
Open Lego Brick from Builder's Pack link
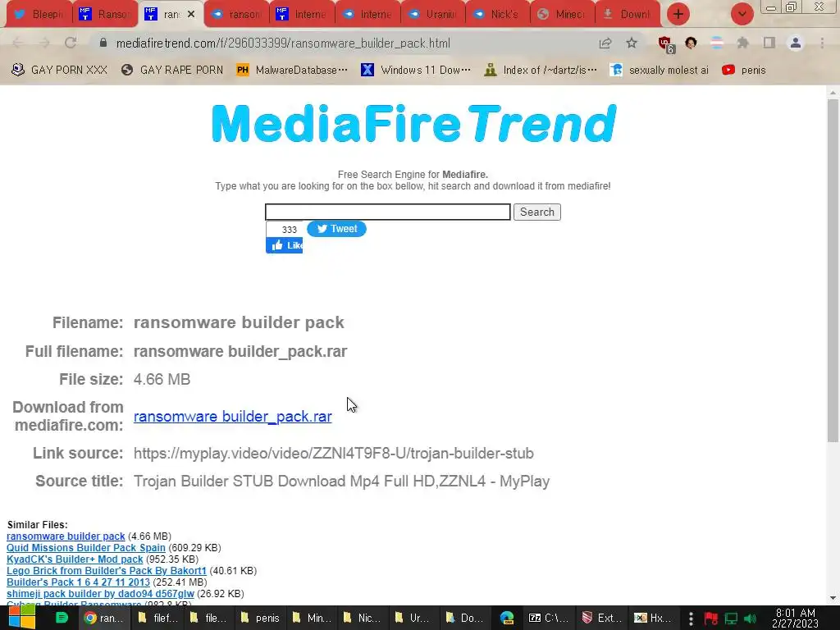click(106, 571)
